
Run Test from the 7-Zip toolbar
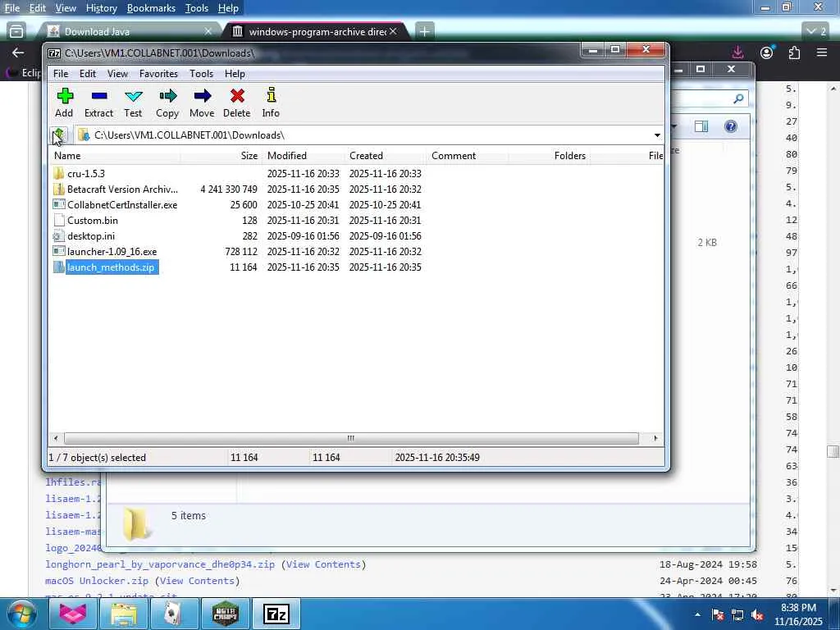click(133, 103)
